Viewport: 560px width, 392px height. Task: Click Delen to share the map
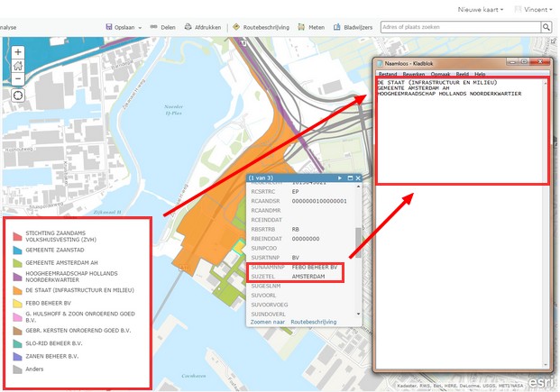click(162, 28)
